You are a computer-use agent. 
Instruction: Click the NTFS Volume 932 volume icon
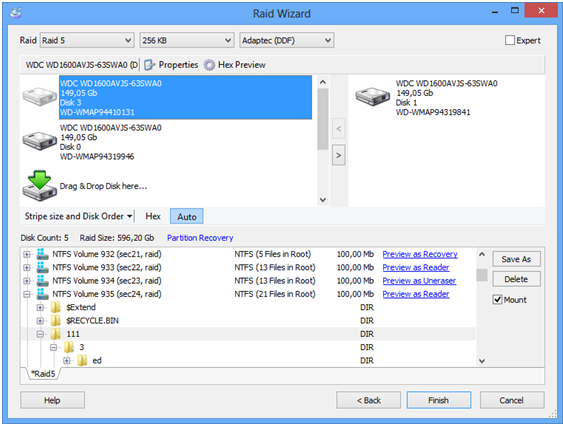[43, 254]
